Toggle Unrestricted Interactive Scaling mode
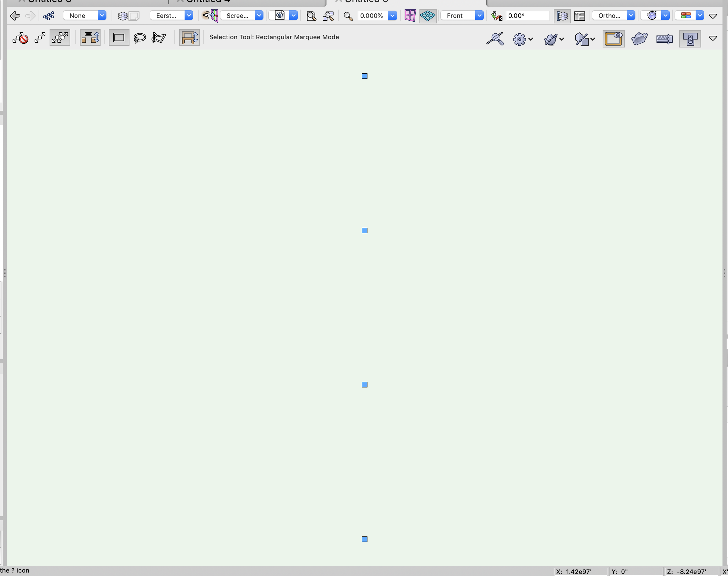The height and width of the screenshot is (576, 728). pyautogui.click(x=60, y=38)
